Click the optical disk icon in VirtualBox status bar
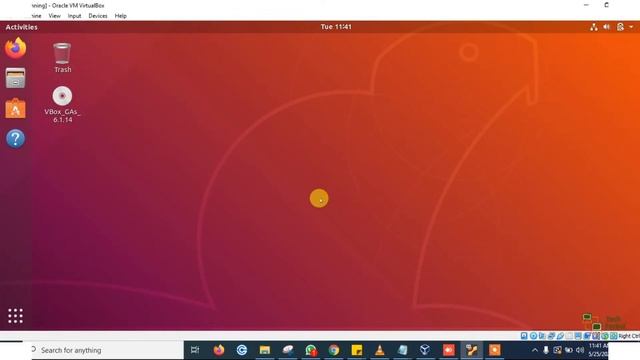This screenshot has width=640, height=360. coord(533,336)
